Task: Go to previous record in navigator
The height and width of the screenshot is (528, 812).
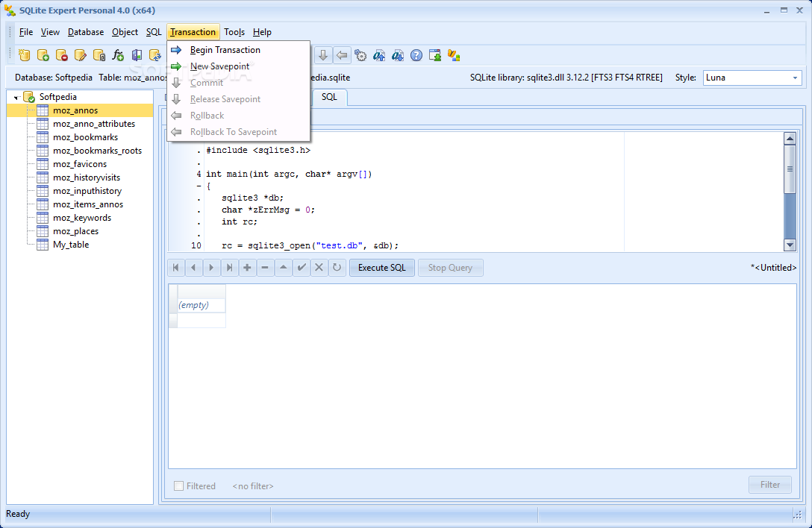Action: tap(194, 268)
